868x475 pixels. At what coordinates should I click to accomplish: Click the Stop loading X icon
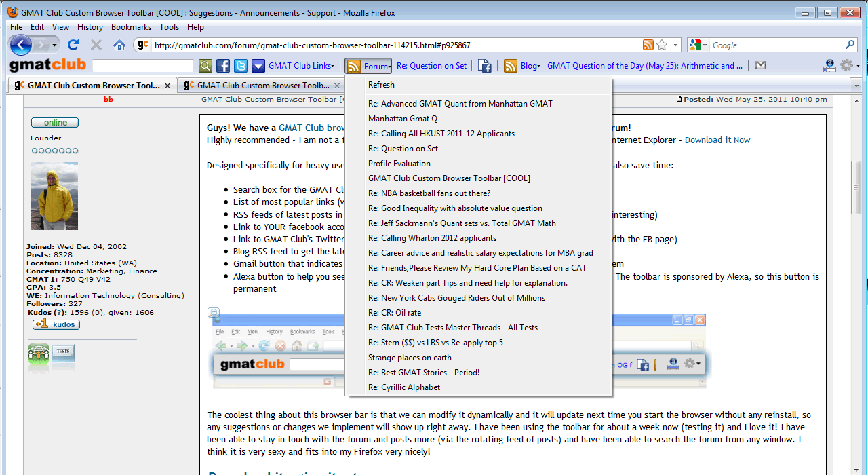point(96,45)
